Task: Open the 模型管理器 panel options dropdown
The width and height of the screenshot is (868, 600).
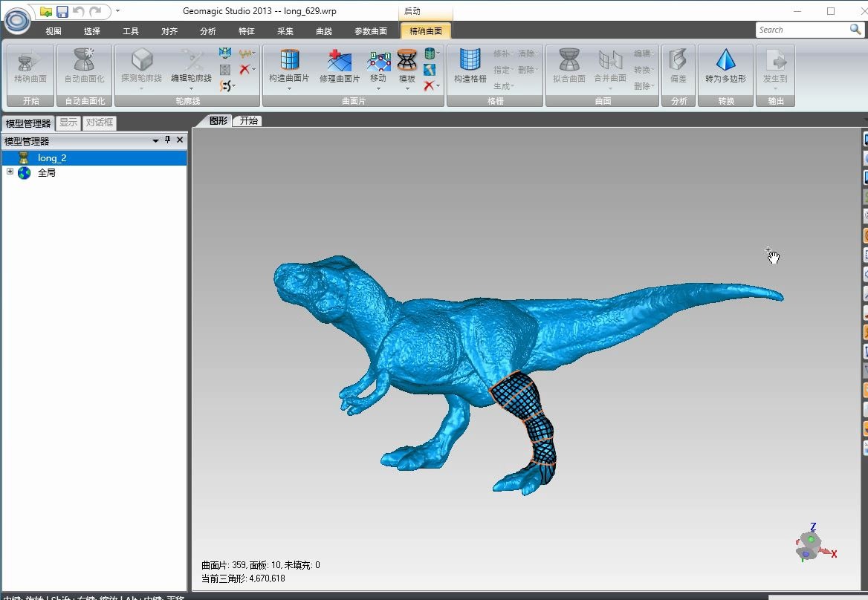Action: click(x=155, y=140)
